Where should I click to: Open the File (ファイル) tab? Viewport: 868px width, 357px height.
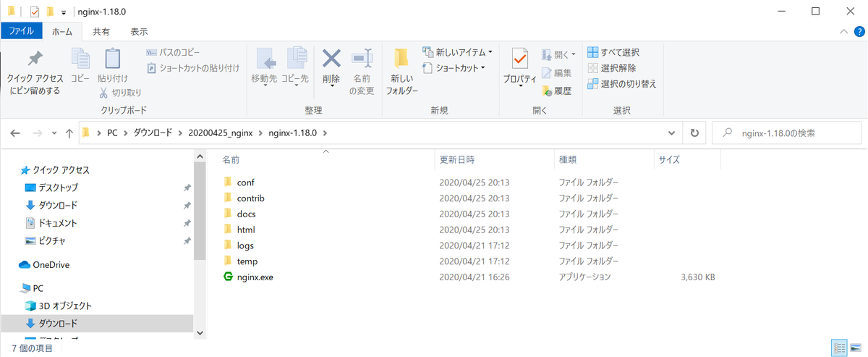22,32
